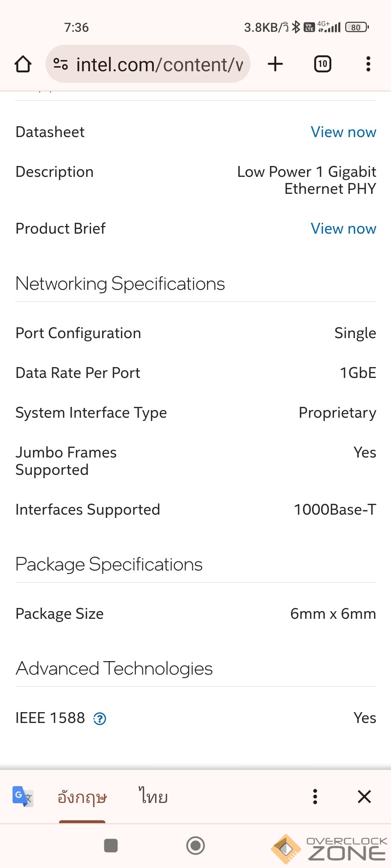
Task: Tap the Networking Specifications heading
Action: pyautogui.click(x=120, y=284)
